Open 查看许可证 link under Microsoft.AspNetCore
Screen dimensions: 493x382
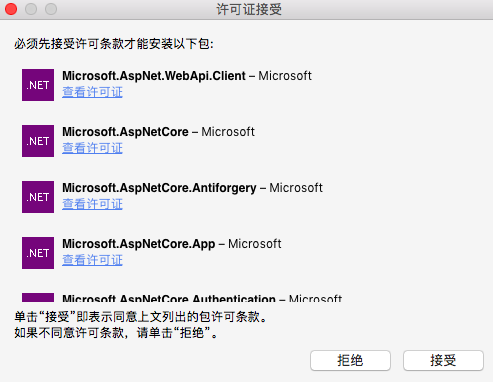click(x=92, y=148)
